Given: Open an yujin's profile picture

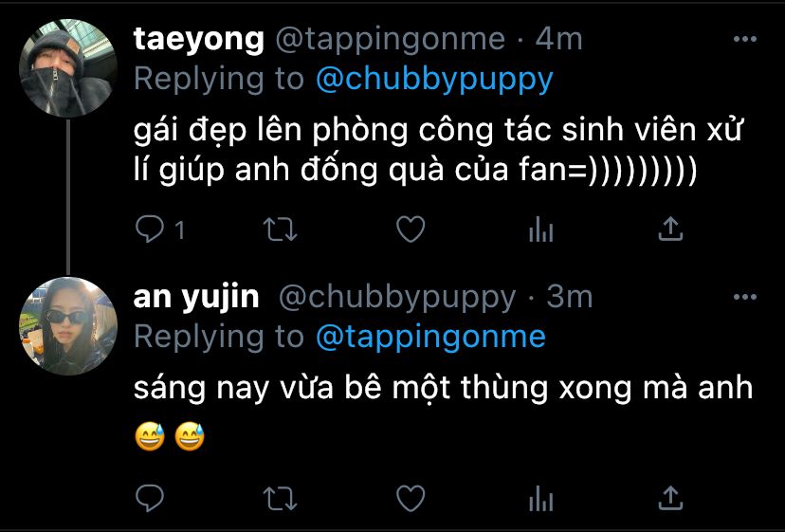Looking at the screenshot, I should click(x=68, y=326).
